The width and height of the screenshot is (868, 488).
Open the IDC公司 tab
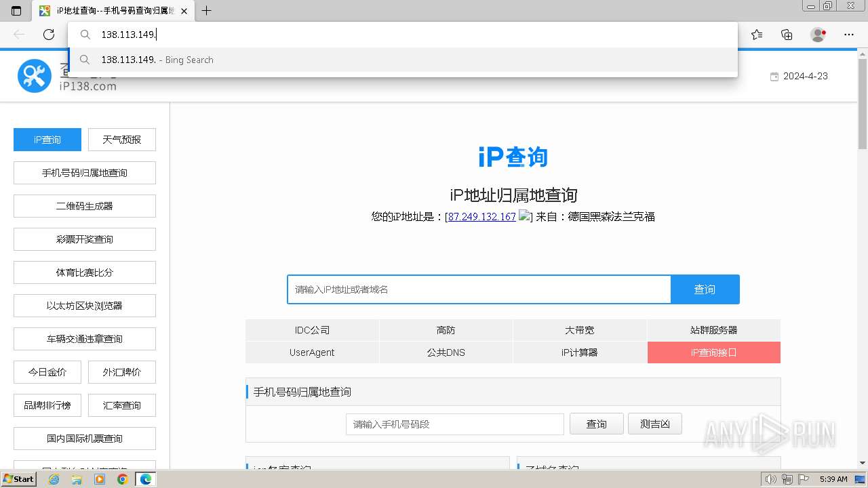coord(312,330)
